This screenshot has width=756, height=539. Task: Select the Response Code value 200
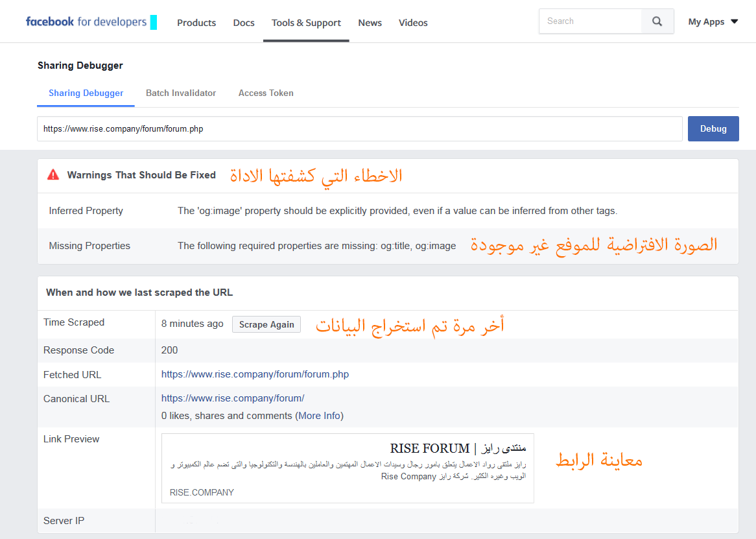tap(170, 350)
